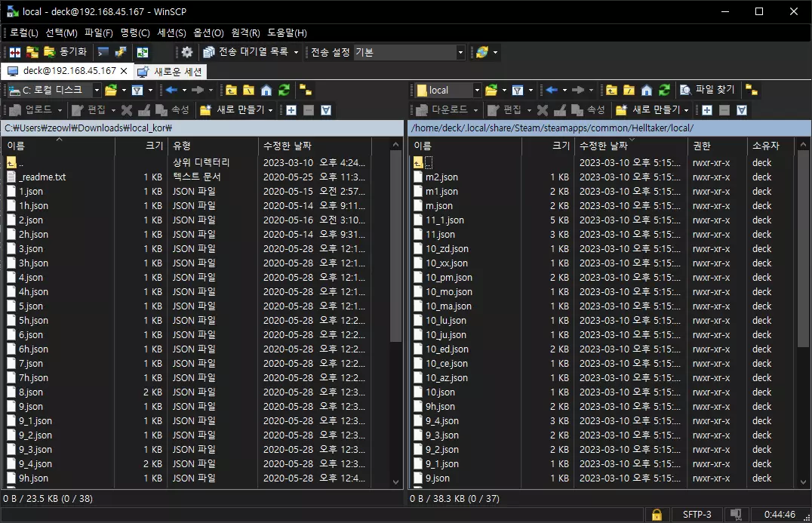Show remote panel directory tree icon

pos(752,91)
